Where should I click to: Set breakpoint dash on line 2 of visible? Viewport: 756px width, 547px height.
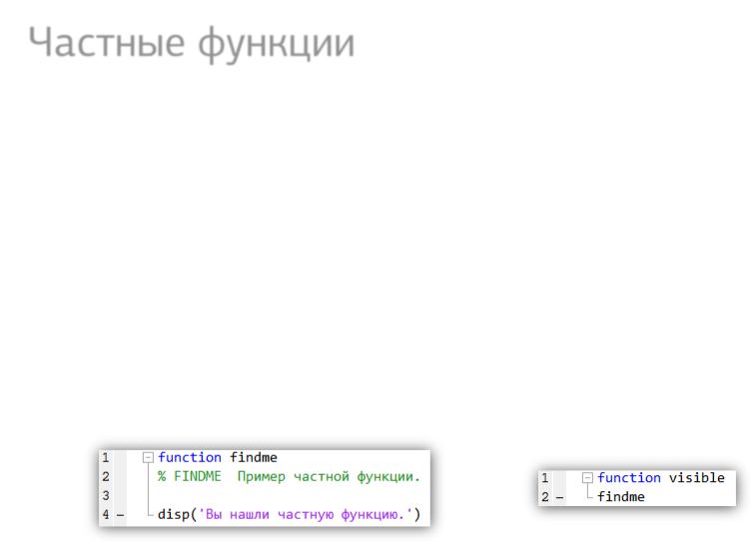(560, 497)
